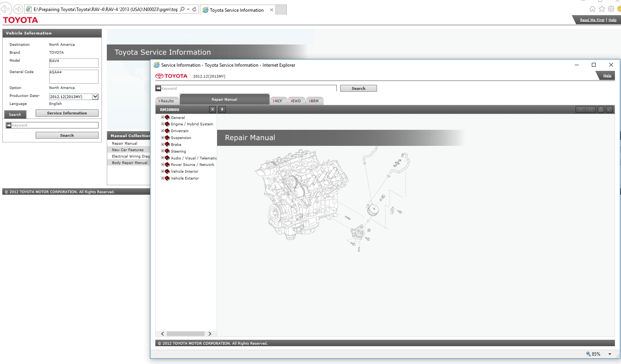Viewport: 621px width, 364px height.
Task: Click the Suspension book icon
Action: [x=167, y=137]
